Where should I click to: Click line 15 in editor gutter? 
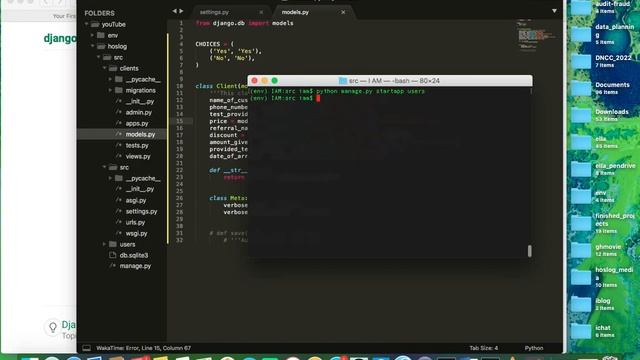click(180, 121)
